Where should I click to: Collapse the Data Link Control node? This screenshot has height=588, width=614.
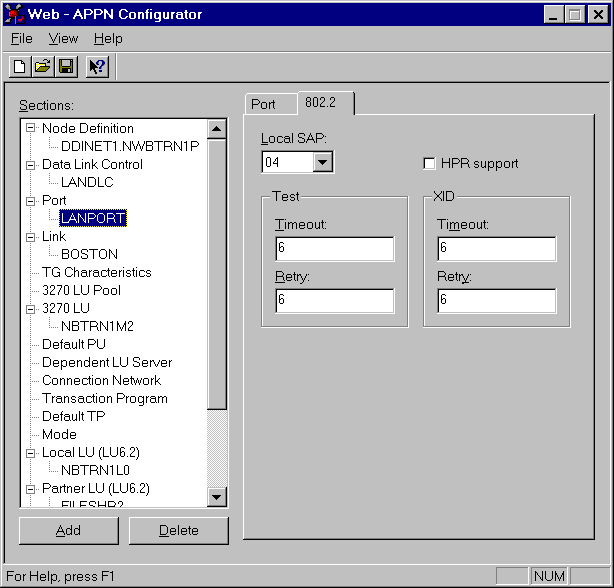pos(31,164)
